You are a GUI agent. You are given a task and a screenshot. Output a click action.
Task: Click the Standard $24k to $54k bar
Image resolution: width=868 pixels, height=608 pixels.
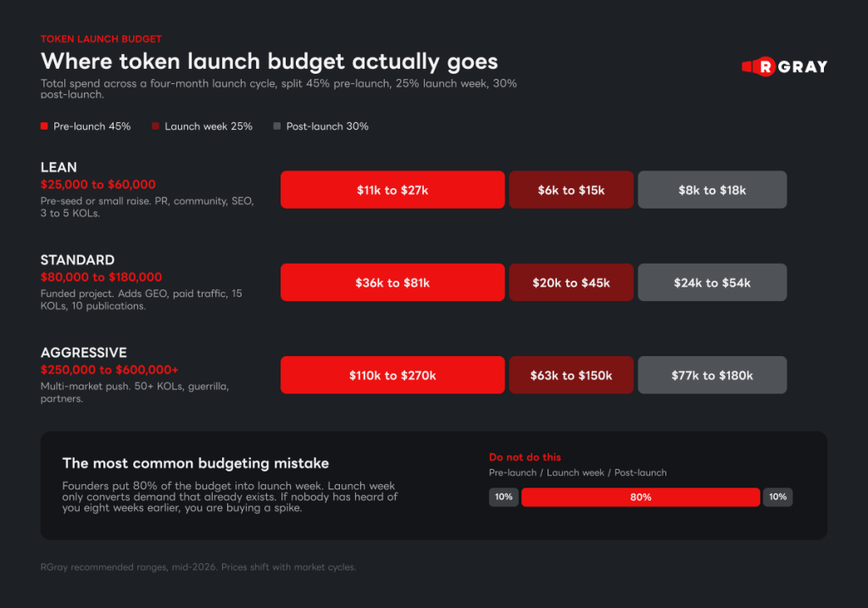[x=712, y=282]
